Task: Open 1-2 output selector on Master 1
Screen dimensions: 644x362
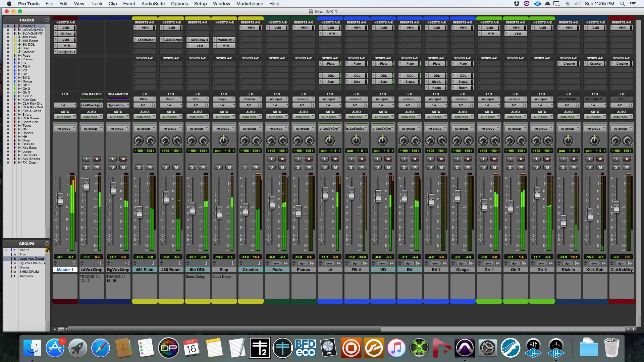Action: (65, 105)
